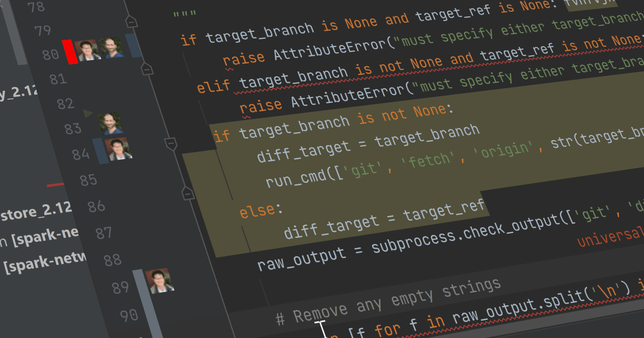Click the second author avatar on line 80

coord(111,48)
